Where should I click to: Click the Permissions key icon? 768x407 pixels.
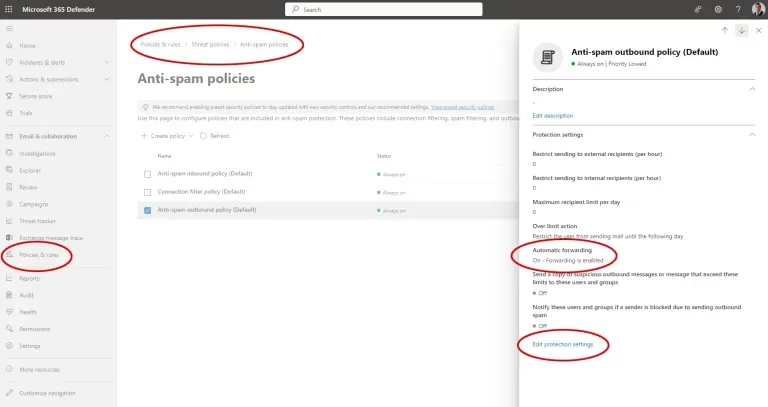click(9, 329)
